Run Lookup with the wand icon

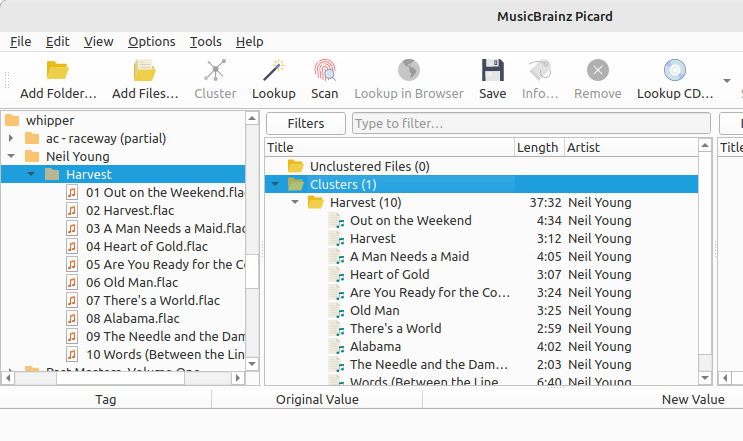click(273, 70)
